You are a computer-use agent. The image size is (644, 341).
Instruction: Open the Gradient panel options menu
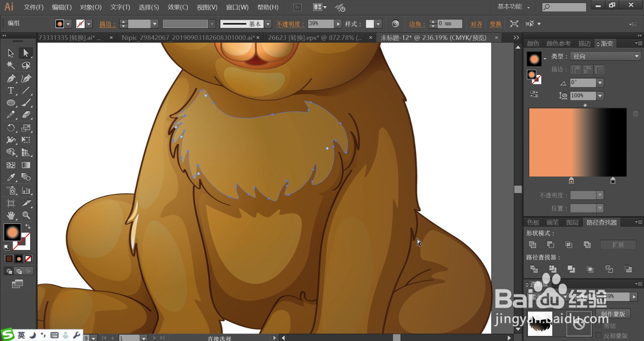coord(638,43)
